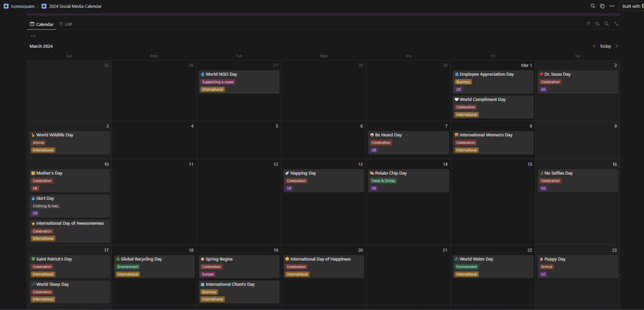Expand the database view to full screen

(616, 23)
